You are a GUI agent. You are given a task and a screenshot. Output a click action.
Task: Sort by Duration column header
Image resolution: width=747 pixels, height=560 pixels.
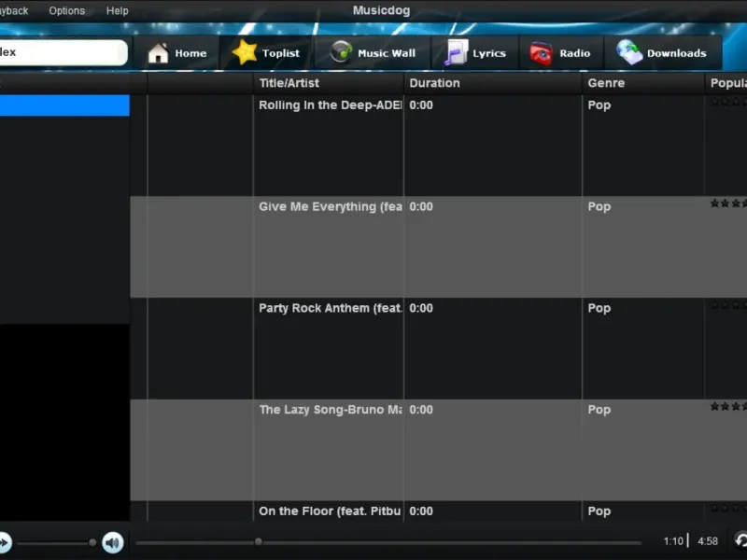pyautogui.click(x=493, y=83)
